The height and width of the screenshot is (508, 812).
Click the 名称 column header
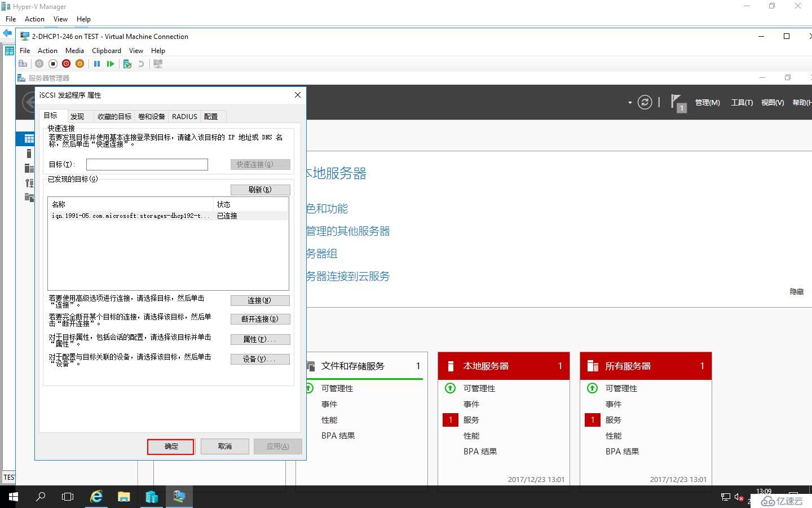pyautogui.click(x=131, y=204)
